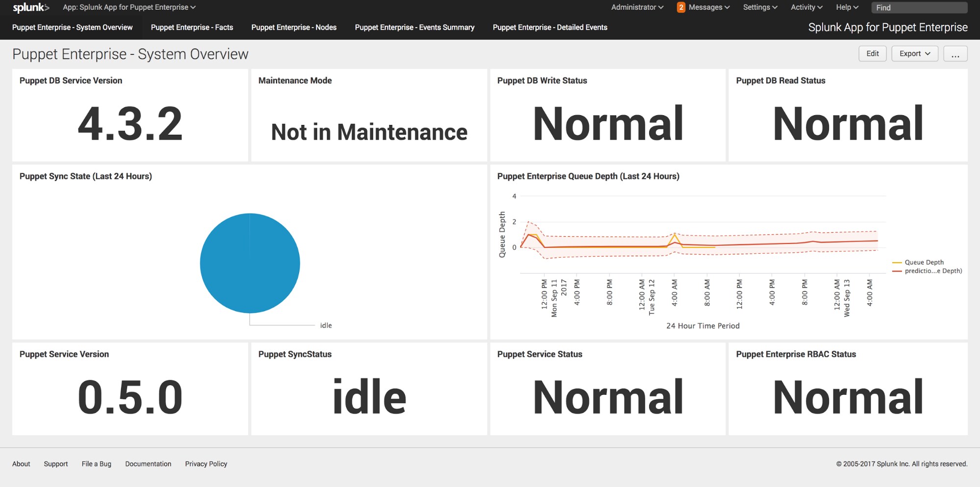This screenshot has width=980, height=487.
Task: Click the orange messages count badge
Action: tap(681, 7)
